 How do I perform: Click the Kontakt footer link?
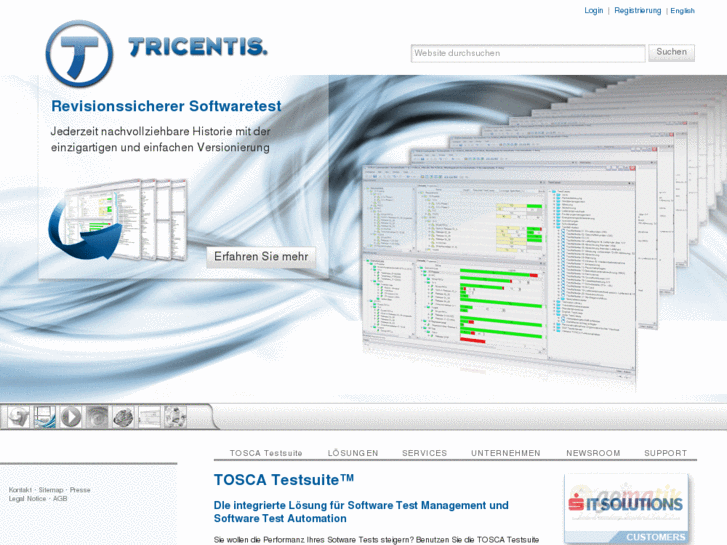point(20,490)
